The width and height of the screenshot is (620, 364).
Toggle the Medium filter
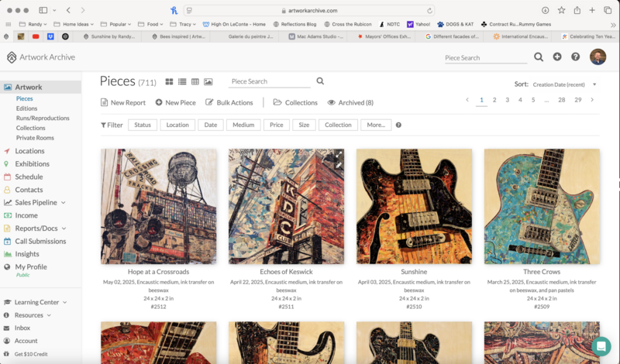[243, 125]
